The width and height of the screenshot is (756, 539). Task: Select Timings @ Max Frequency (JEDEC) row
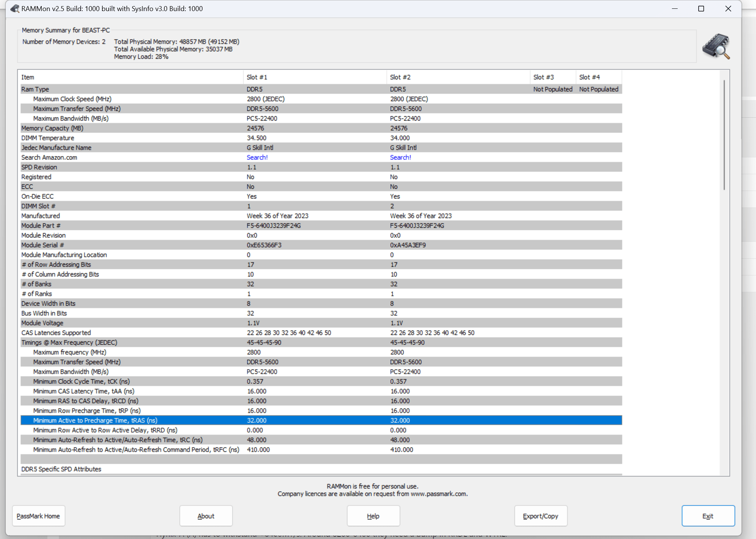(321, 342)
